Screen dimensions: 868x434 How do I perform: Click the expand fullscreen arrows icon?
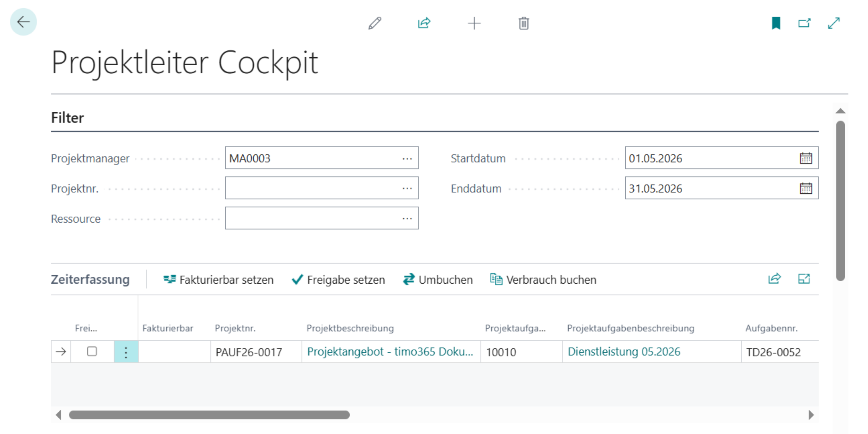pos(834,23)
